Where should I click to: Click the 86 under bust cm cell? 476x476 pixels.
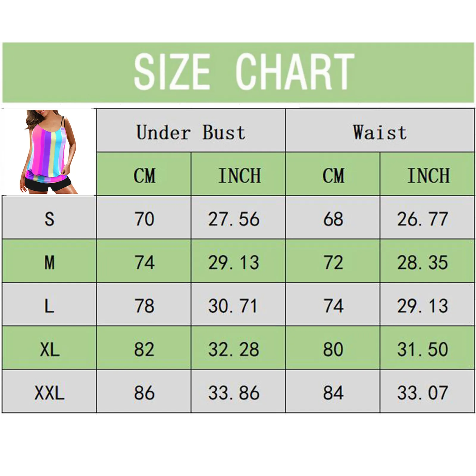click(144, 393)
